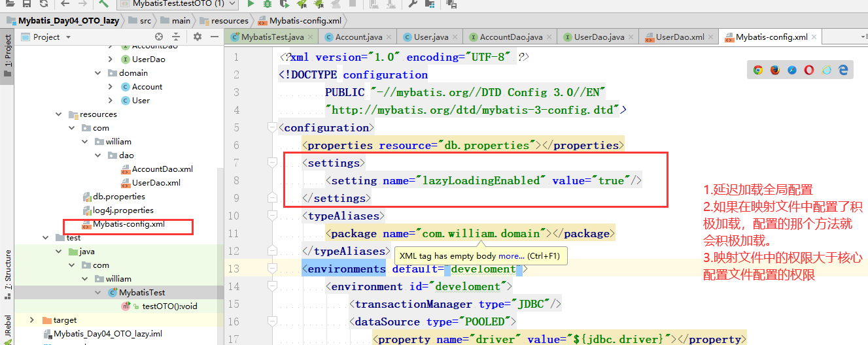The image size is (868, 345).
Task: Click line number 13 in gutter
Action: [x=234, y=269]
